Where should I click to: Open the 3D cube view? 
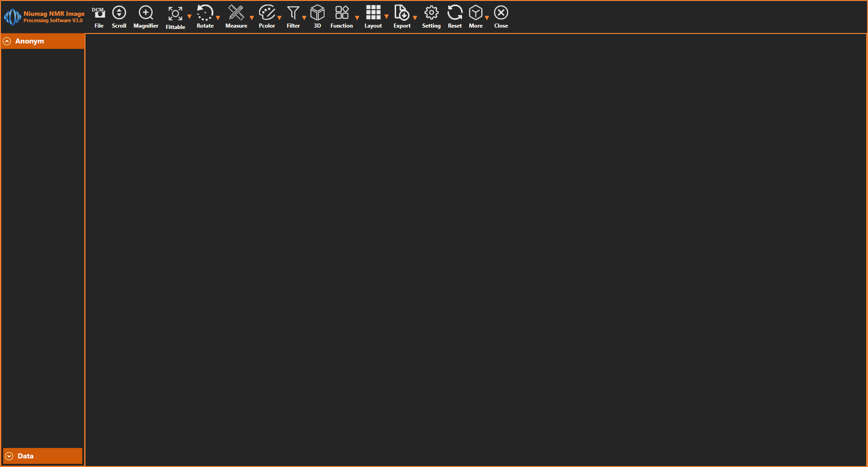pos(317,13)
